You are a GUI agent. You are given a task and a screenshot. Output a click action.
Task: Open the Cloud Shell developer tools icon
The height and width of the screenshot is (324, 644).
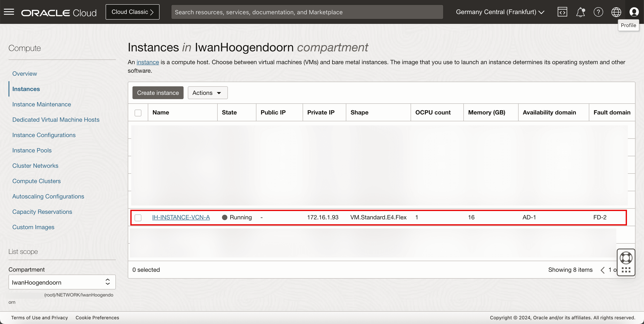(x=562, y=12)
